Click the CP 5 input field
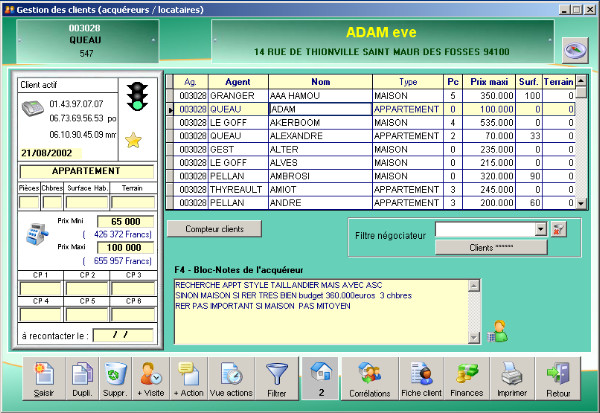This screenshot has height=413, width=600. pos(87,315)
